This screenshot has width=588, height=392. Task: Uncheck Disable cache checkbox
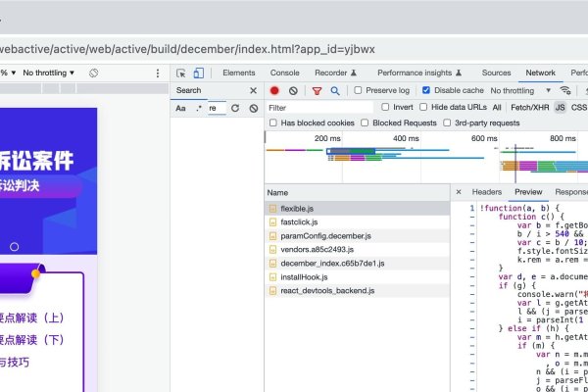pos(424,90)
